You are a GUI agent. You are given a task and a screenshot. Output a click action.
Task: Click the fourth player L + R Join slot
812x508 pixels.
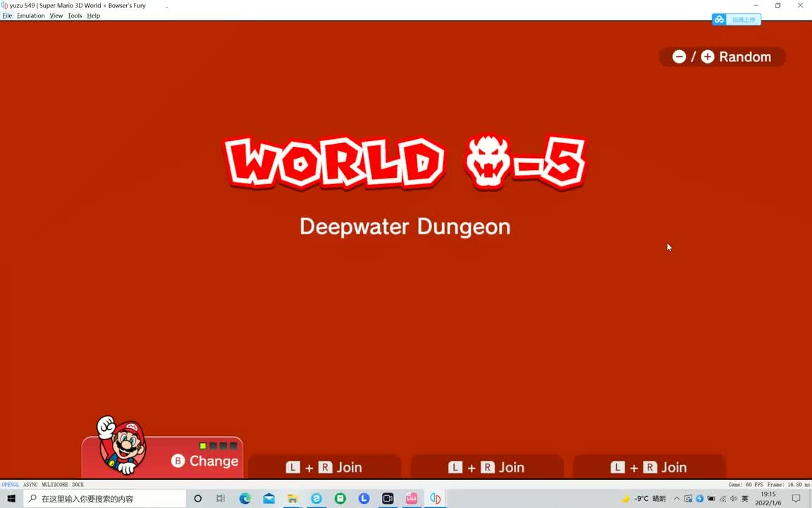[x=649, y=467]
